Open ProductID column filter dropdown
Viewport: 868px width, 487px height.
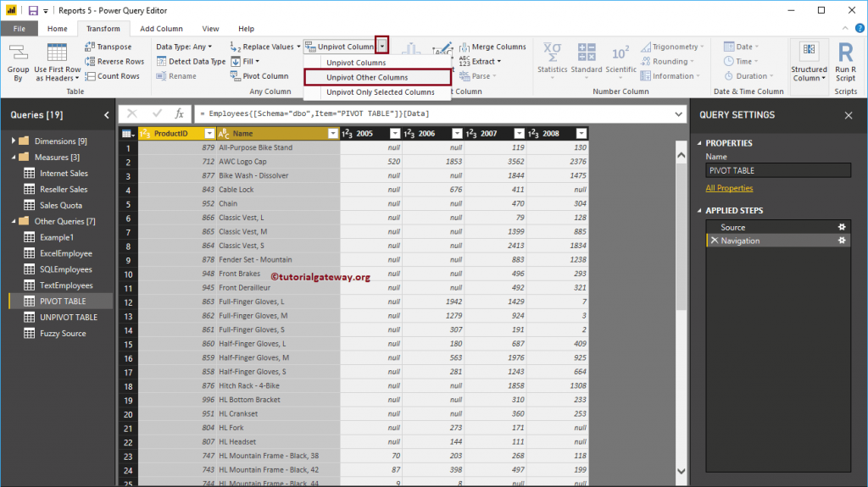[x=209, y=133]
